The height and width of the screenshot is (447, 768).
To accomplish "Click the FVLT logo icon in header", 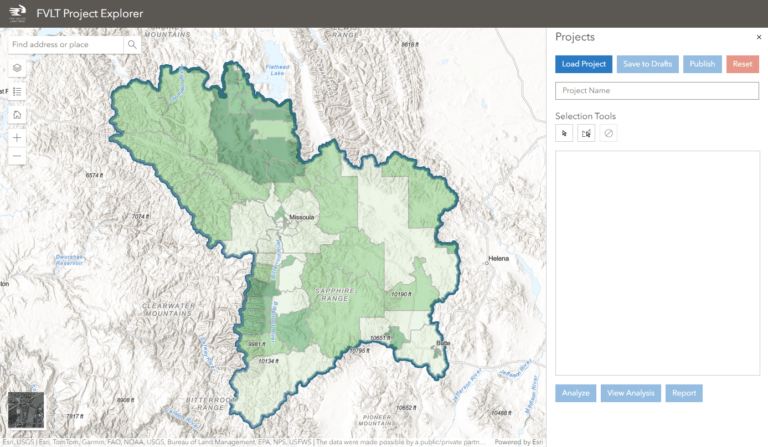I will tap(18, 13).
